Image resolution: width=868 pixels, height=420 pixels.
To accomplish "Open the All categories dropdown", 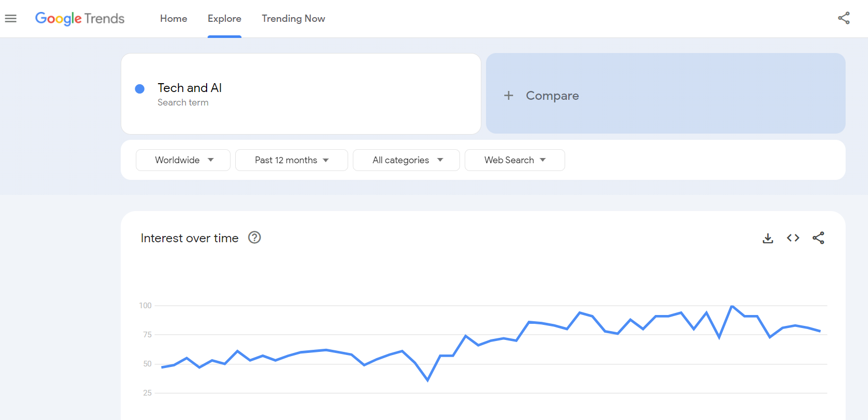I will click(406, 160).
